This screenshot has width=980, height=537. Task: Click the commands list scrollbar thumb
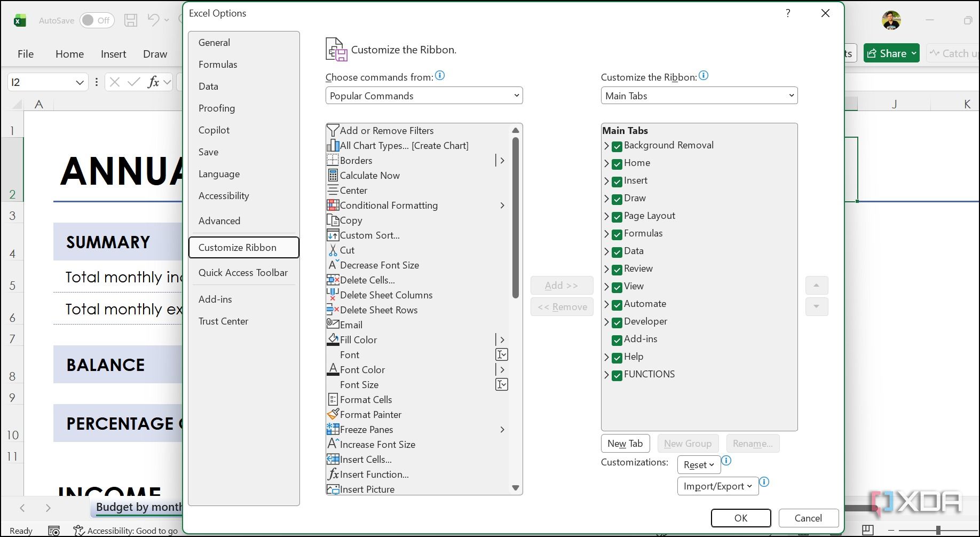tap(516, 217)
